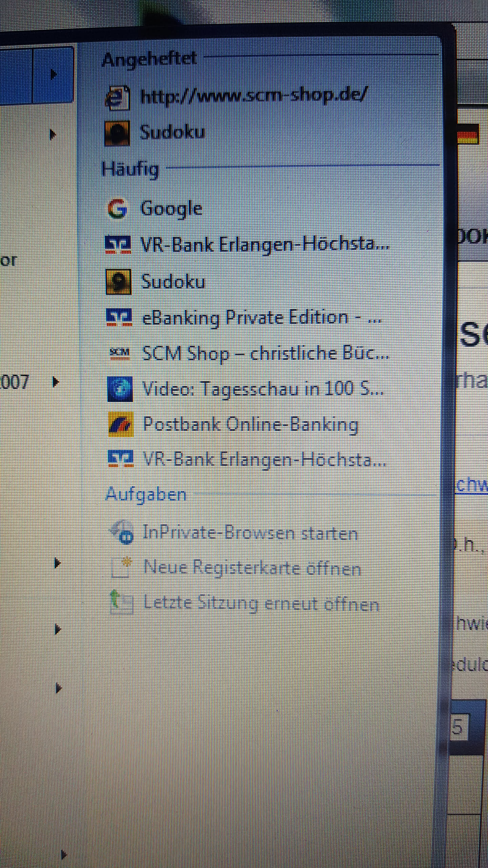This screenshot has width=488, height=868.
Task: Click the Google logo icon
Action: (117, 208)
